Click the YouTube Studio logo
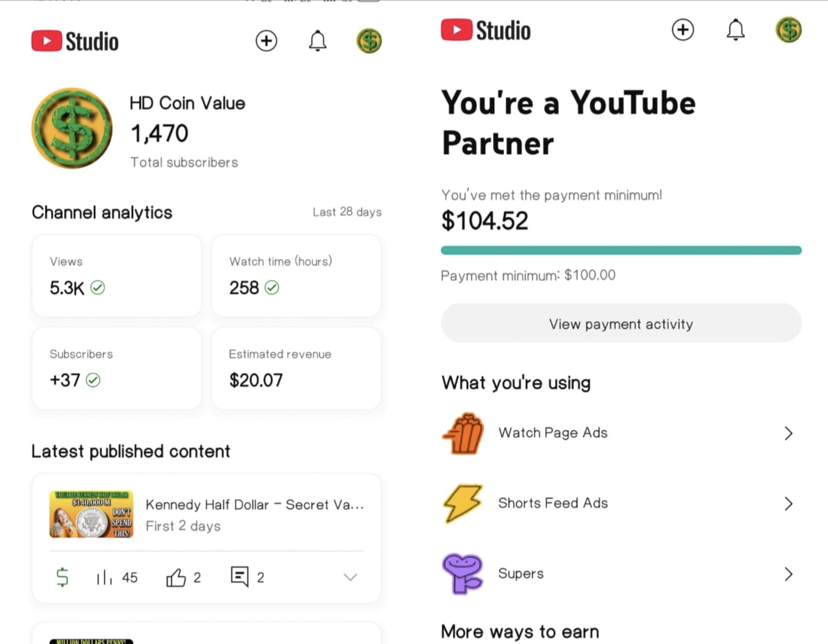Screen dimensions: 828x644 74,41
